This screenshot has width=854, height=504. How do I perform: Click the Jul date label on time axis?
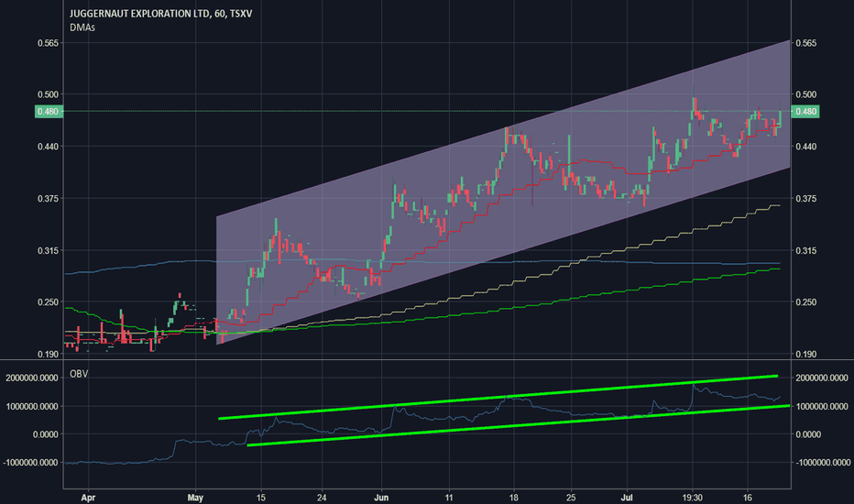click(627, 498)
